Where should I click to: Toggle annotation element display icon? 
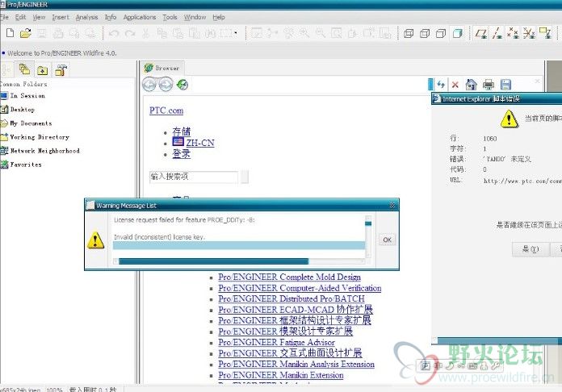[x=545, y=34]
